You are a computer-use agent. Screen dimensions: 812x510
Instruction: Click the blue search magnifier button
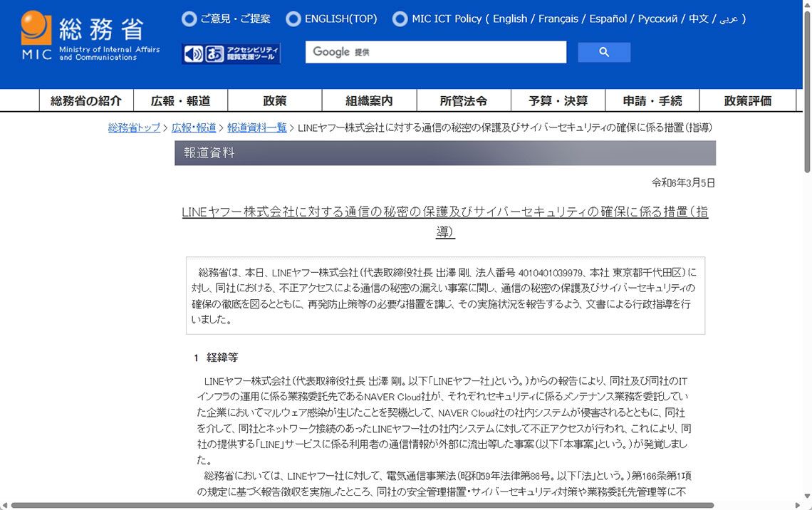tap(604, 52)
